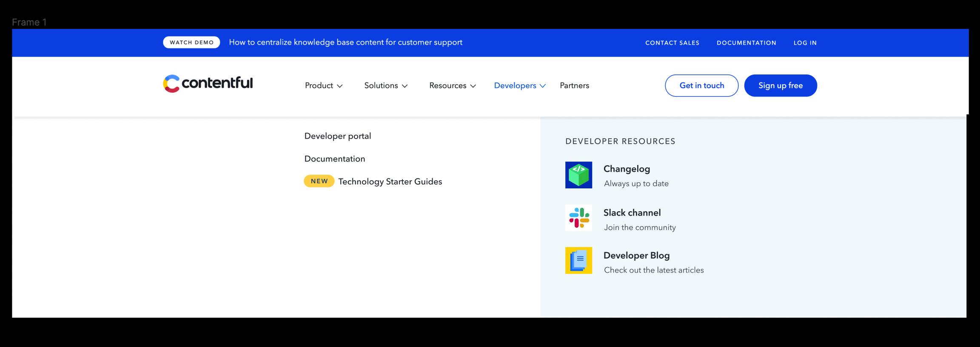Viewport: 980px width, 347px height.
Task: Expand the Product dropdown chevron
Action: 340,86
